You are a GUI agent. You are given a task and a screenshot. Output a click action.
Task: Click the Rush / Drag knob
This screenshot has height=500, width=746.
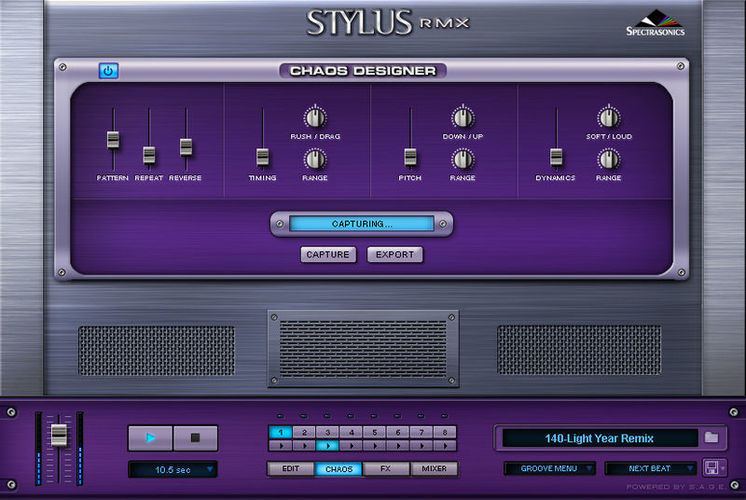pos(315,118)
